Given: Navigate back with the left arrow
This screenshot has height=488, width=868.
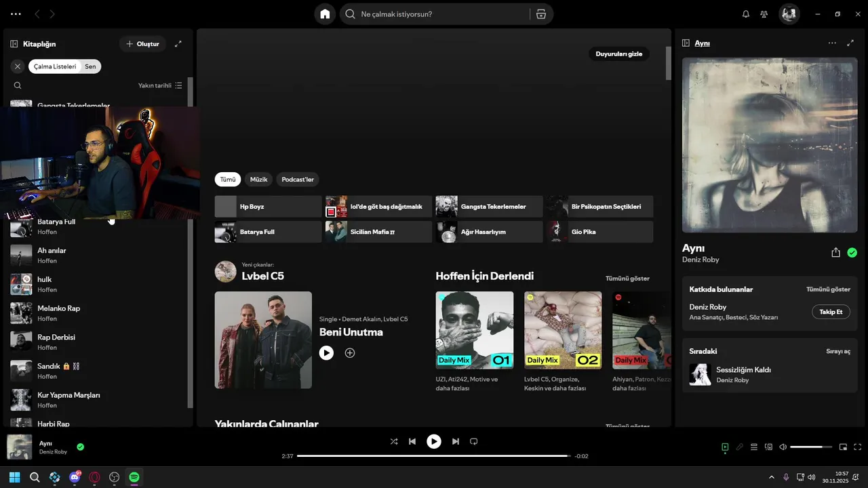Looking at the screenshot, I should pyautogui.click(x=37, y=14).
